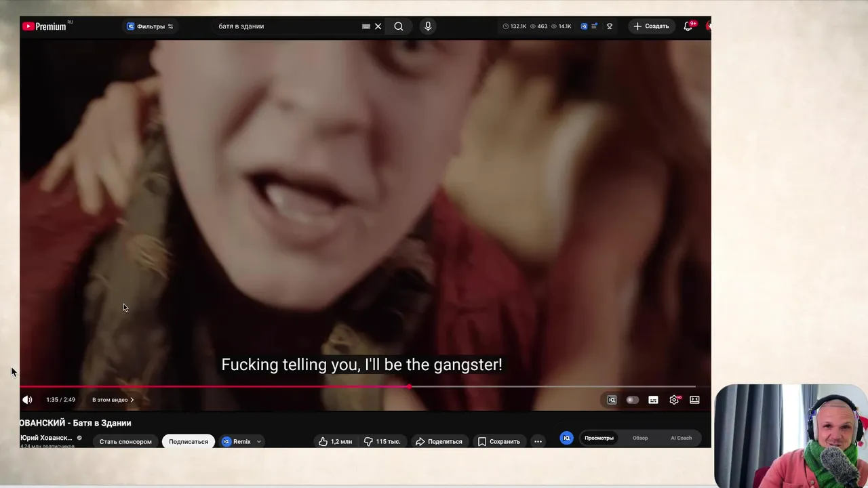Click the webcam overlay thumbnail
Image resolution: width=868 pixels, height=488 pixels.
(791, 436)
